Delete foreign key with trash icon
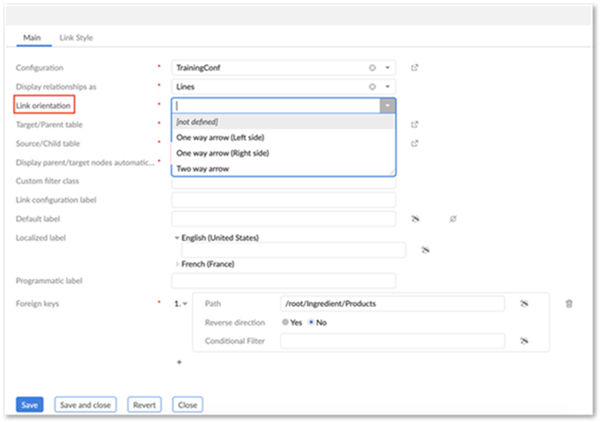 click(569, 304)
